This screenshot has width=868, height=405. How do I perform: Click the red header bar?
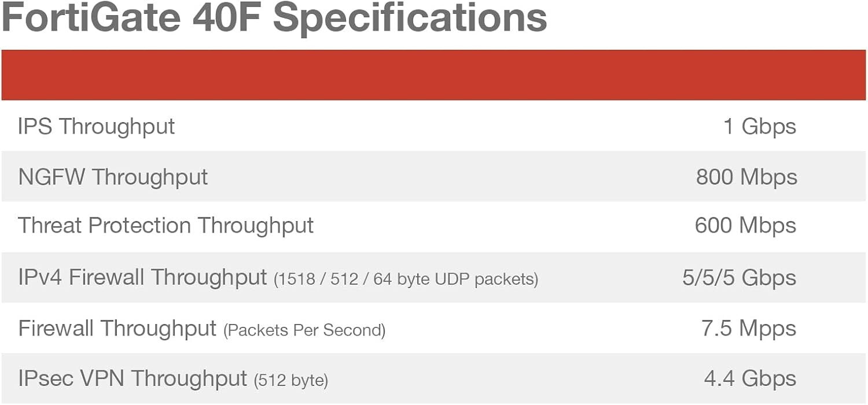[434, 75]
